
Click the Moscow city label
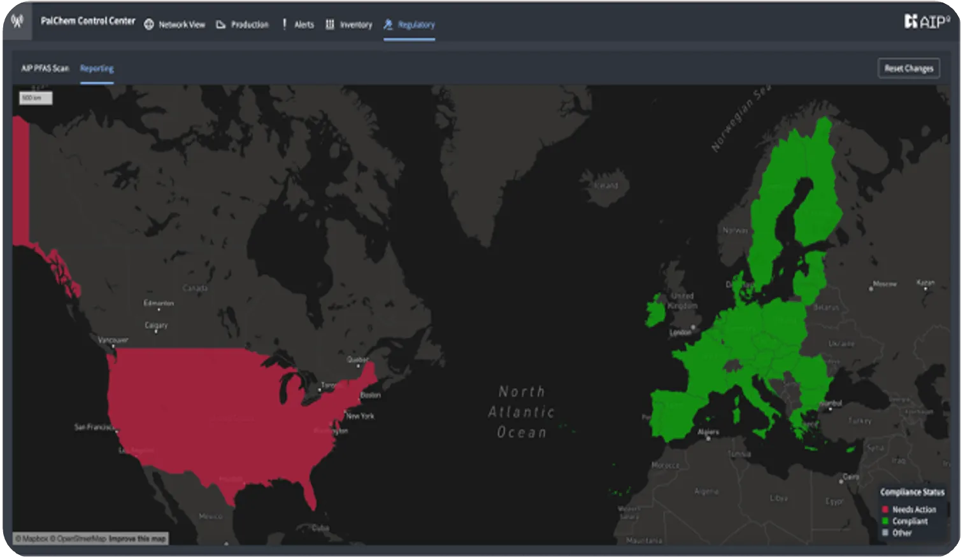click(x=885, y=284)
